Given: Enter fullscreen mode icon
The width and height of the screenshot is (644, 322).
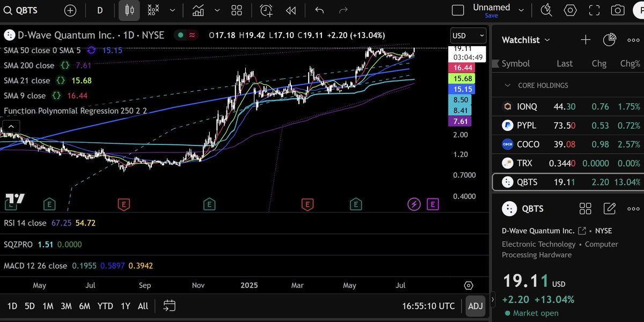Looking at the screenshot, I should (594, 10).
